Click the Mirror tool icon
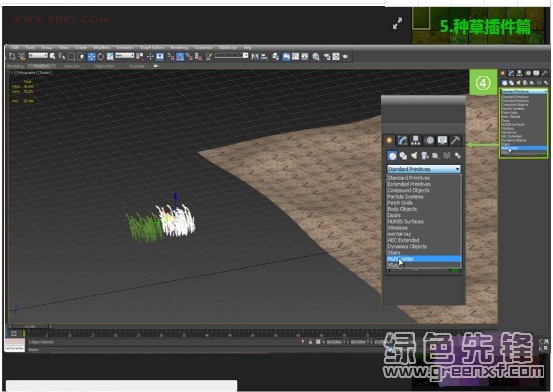Viewport: 553px width, 392px height. 255,56
